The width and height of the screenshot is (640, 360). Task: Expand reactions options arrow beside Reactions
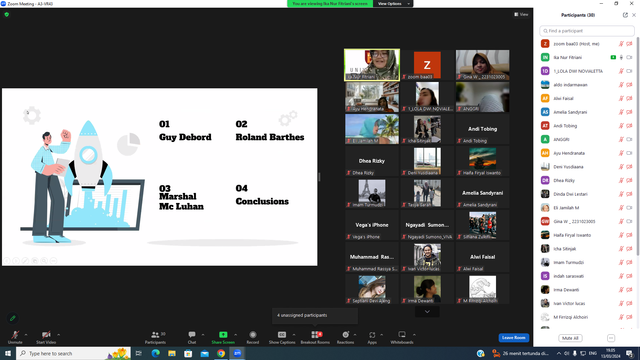click(355, 335)
